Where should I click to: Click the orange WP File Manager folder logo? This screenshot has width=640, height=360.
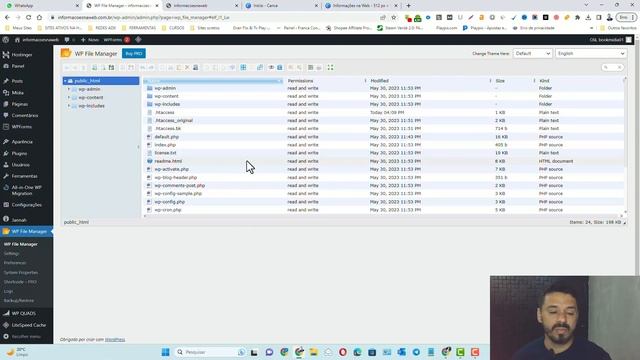(66, 53)
